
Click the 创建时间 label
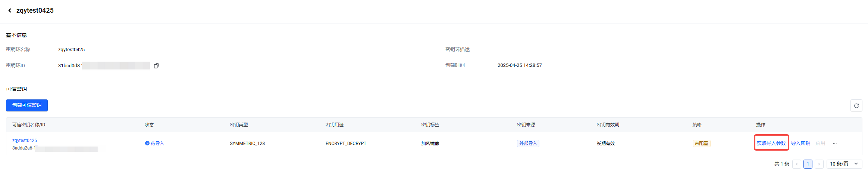point(455,65)
